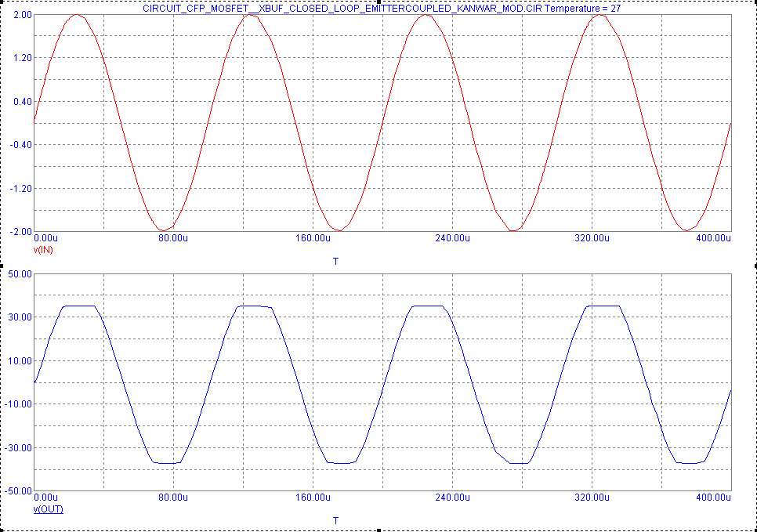Viewport: 757px width, 532px height.
Task: Click the 320.00u time label on bottom plot
Action: (x=592, y=498)
